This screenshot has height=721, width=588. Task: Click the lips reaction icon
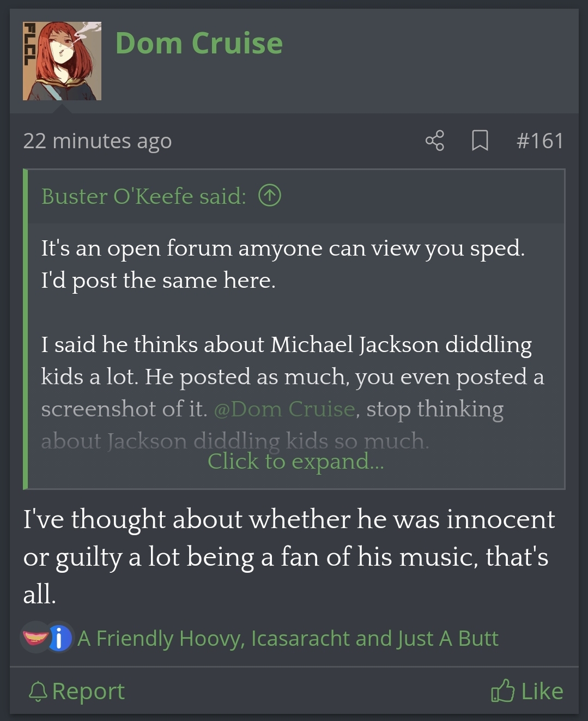pos(35,637)
